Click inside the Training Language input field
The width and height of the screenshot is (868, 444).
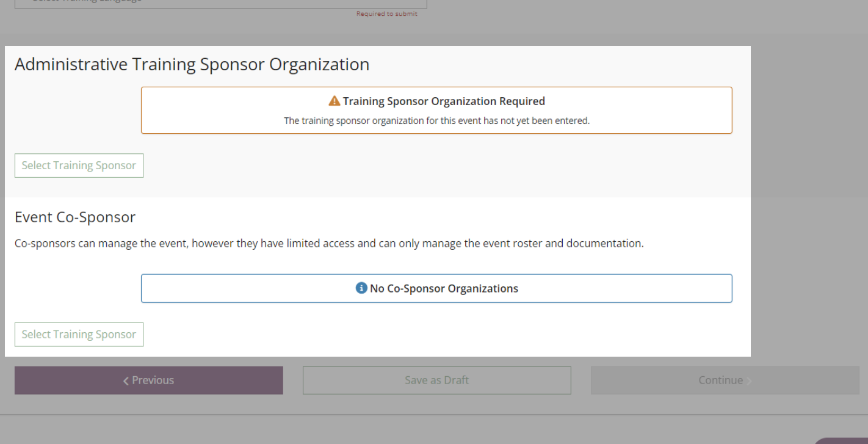click(x=220, y=2)
